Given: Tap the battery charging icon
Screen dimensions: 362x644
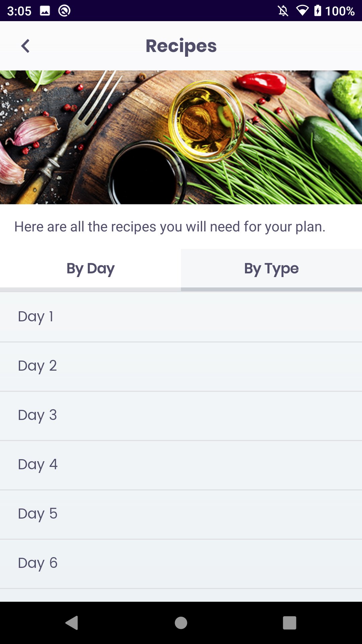Looking at the screenshot, I should click(x=317, y=11).
